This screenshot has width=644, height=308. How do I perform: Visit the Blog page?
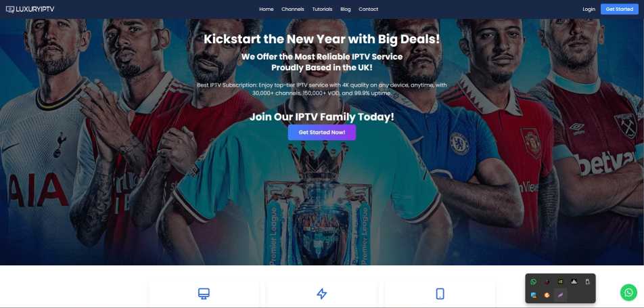tap(346, 9)
